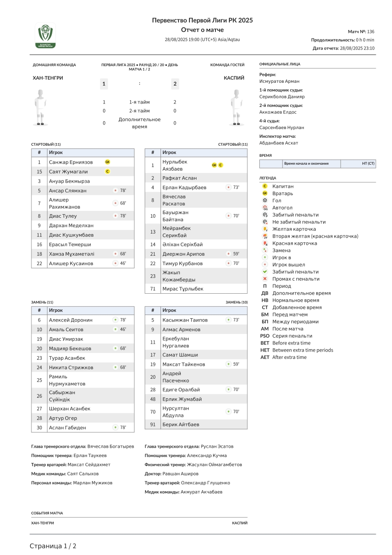Viewport: 392px width, 555px height.
Task: Click the player-out icon for Диержон Арипов
Action: 228,254
